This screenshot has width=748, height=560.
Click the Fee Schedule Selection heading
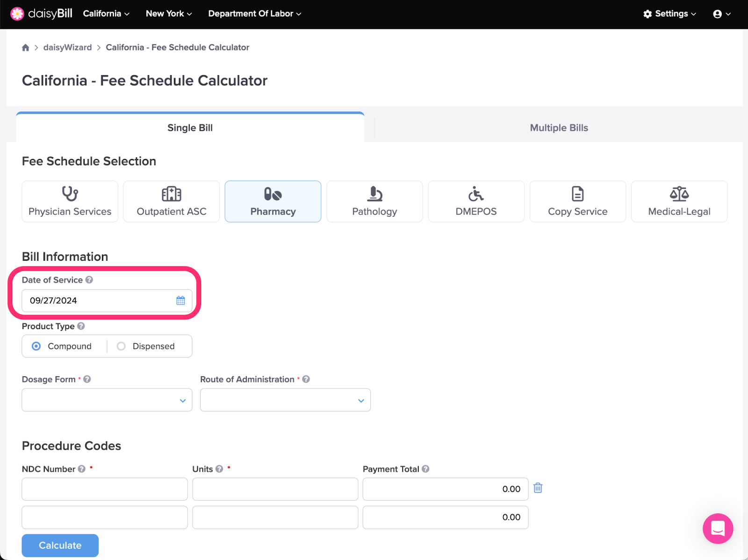89,161
